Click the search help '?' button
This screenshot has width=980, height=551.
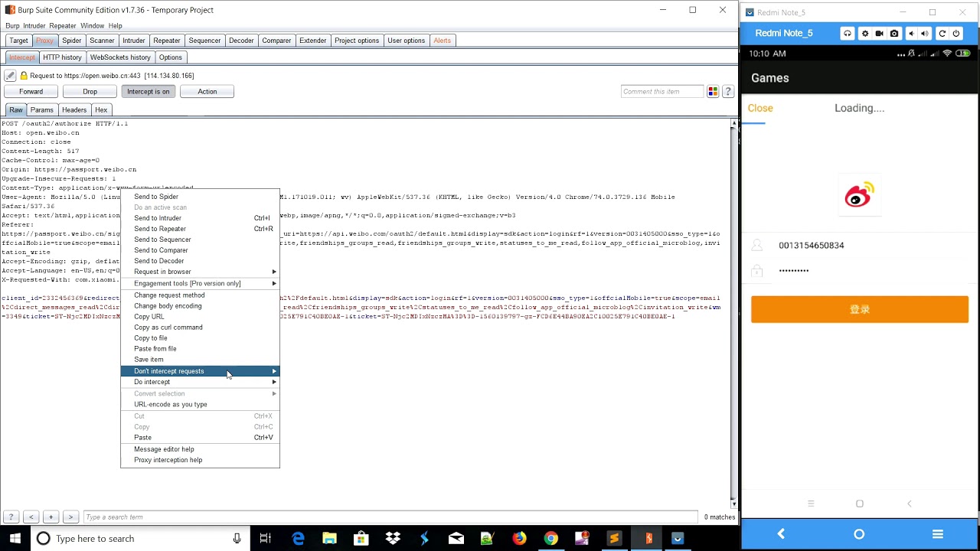[11, 517]
